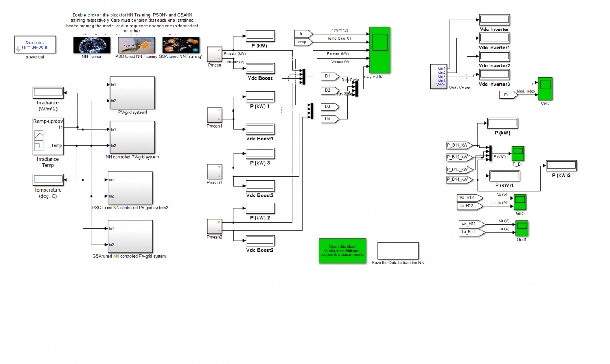Click the additional scopes and measurements block
The width and height of the screenshot is (610, 364).
[x=342, y=251]
